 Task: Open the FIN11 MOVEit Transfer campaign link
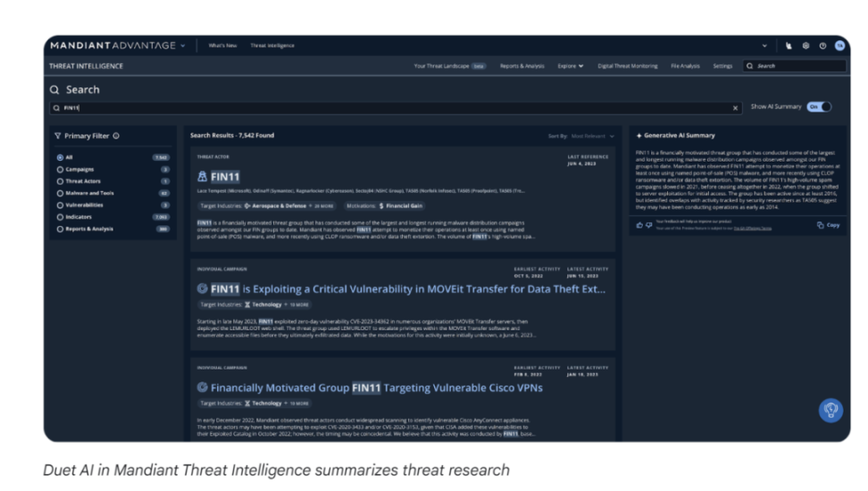click(408, 289)
